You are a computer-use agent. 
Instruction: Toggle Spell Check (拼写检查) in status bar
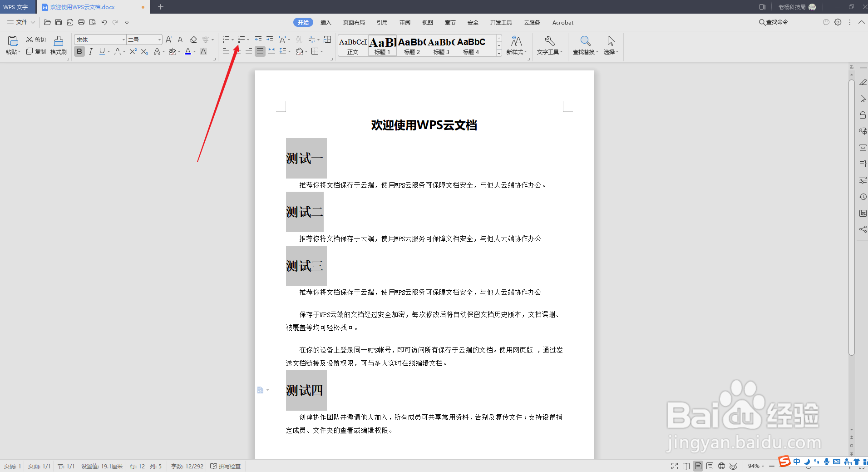pyautogui.click(x=226, y=466)
